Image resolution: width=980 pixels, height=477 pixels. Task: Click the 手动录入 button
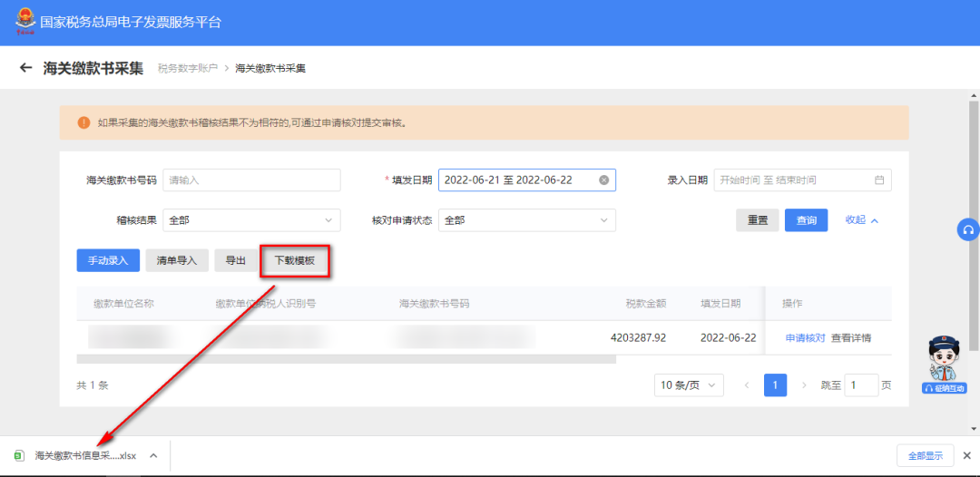[x=108, y=260]
